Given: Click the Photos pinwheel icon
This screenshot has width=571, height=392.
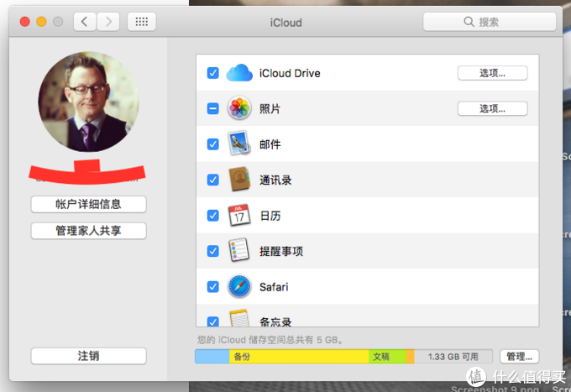Looking at the screenshot, I should coord(239,108).
